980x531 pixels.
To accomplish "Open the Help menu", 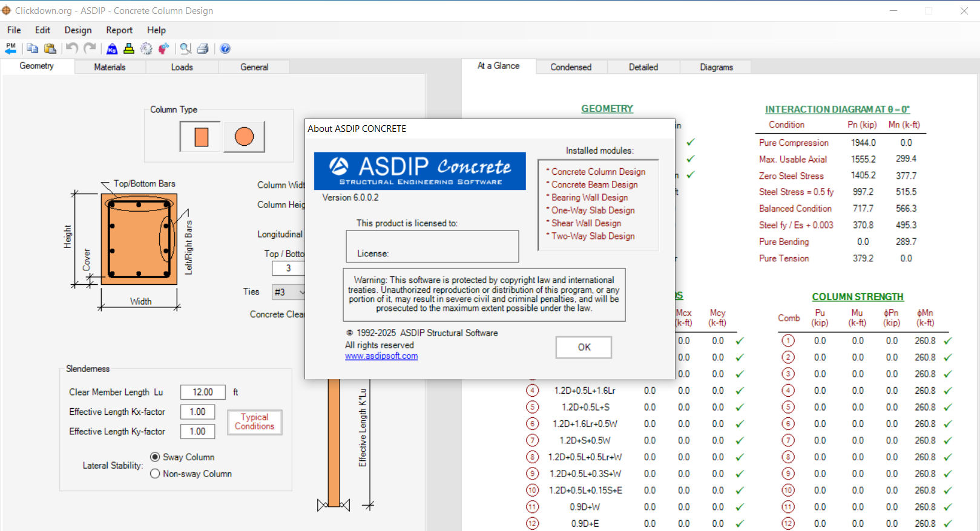I will coord(156,30).
